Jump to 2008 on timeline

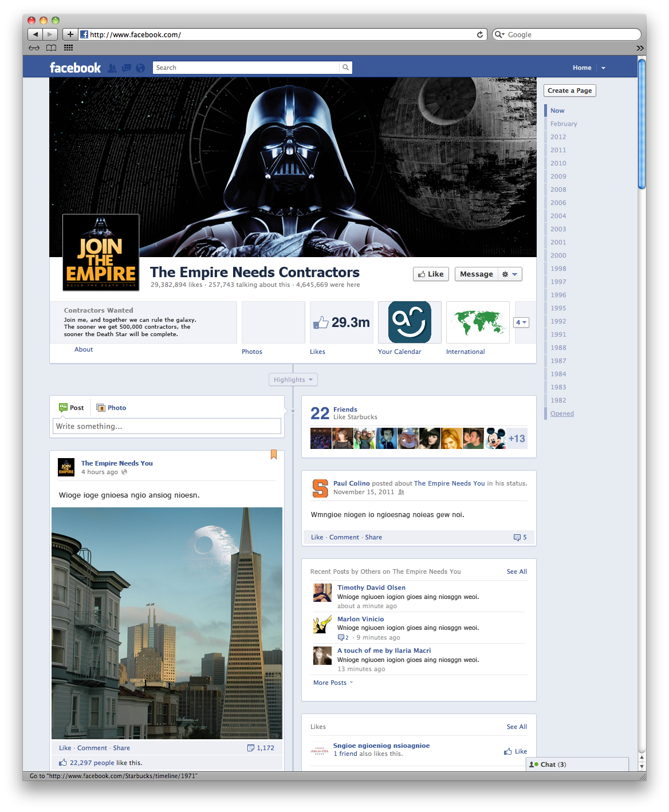click(558, 190)
